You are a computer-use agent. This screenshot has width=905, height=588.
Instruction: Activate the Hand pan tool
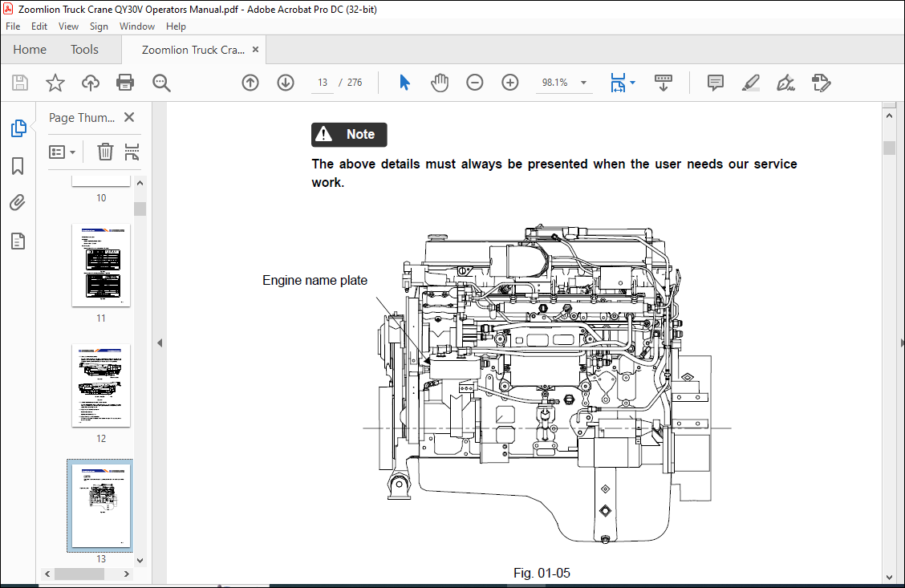pyautogui.click(x=440, y=83)
